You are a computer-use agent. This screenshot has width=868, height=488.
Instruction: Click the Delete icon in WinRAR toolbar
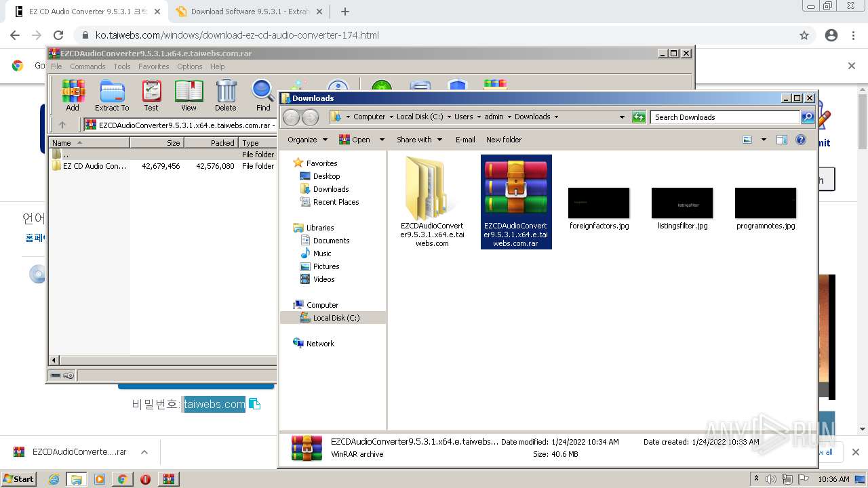(226, 95)
